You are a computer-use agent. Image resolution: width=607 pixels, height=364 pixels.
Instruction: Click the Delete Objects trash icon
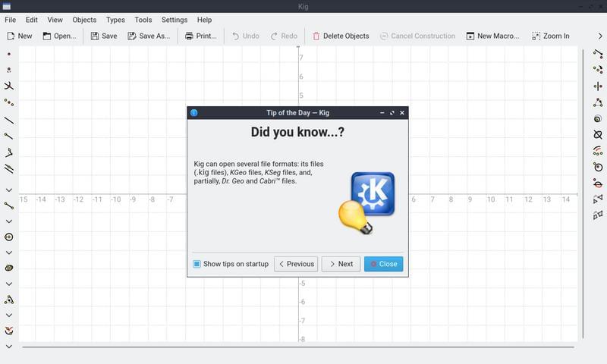tap(316, 36)
